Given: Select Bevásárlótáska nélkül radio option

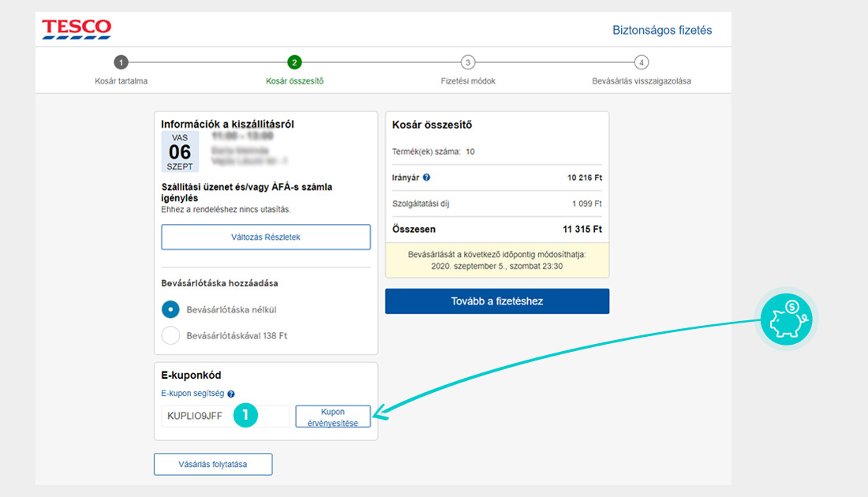Looking at the screenshot, I should (171, 310).
